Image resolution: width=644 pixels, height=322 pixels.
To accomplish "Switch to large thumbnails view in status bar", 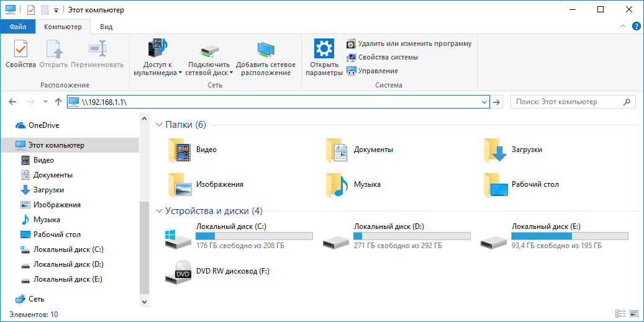I will 633,315.
